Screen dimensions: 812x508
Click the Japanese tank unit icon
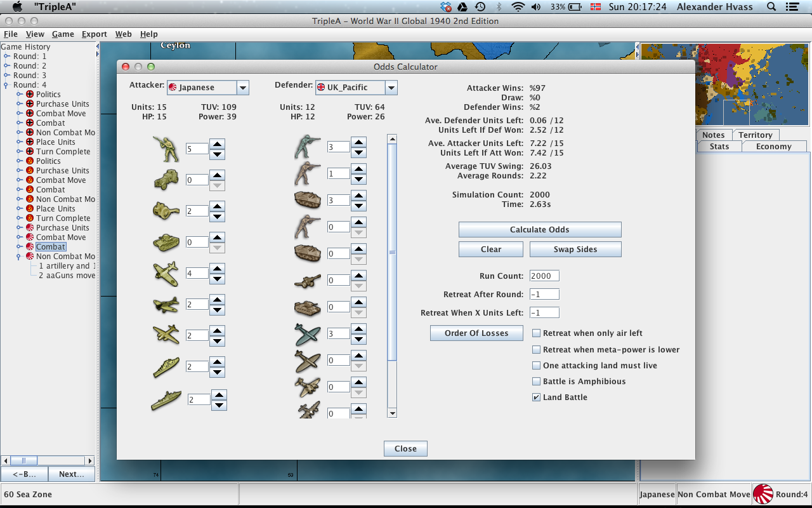click(166, 242)
